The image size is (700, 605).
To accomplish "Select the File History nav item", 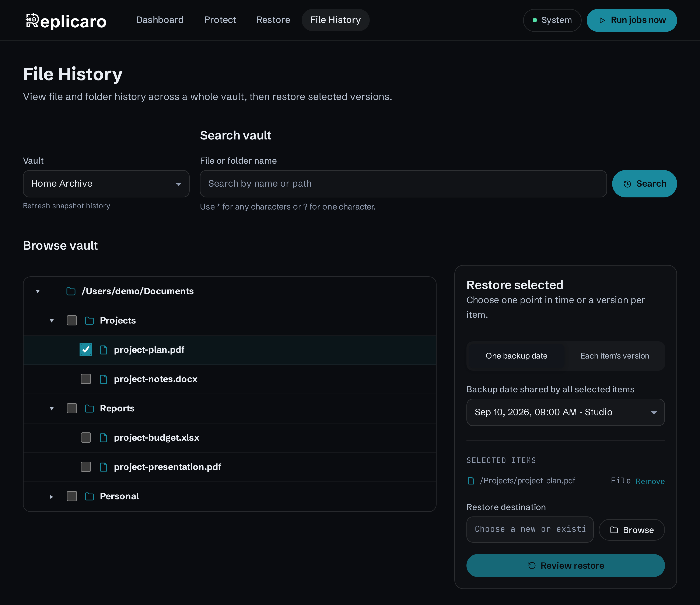I will (x=336, y=20).
